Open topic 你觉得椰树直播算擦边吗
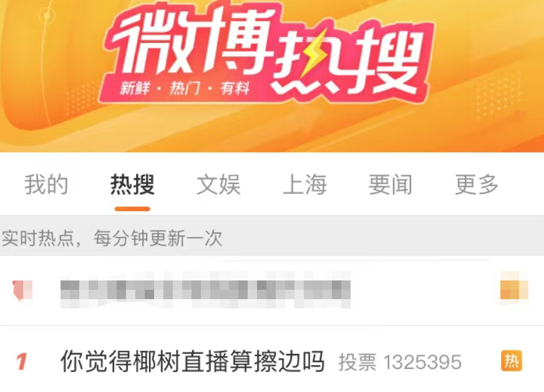 point(193,361)
